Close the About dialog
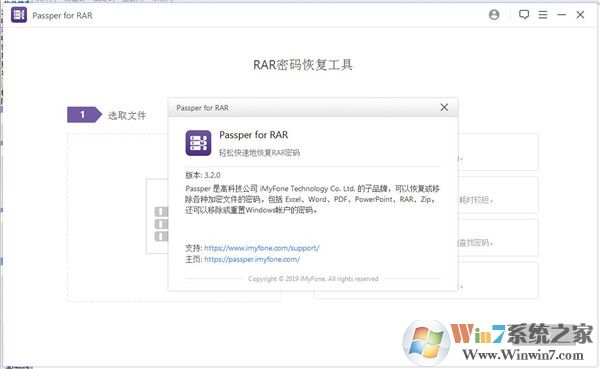The width and height of the screenshot is (600, 369). [444, 108]
